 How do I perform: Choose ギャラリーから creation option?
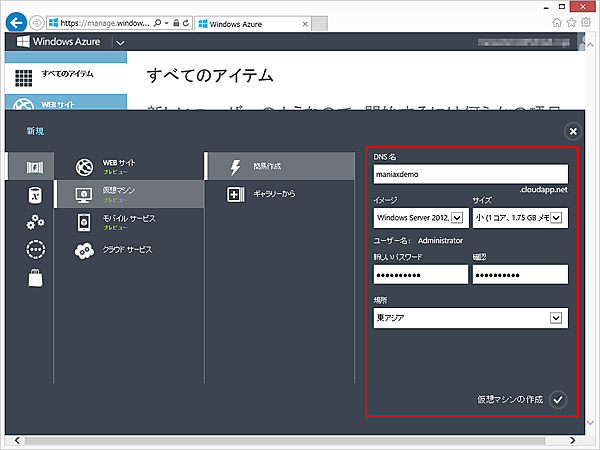pyautogui.click(x=280, y=194)
